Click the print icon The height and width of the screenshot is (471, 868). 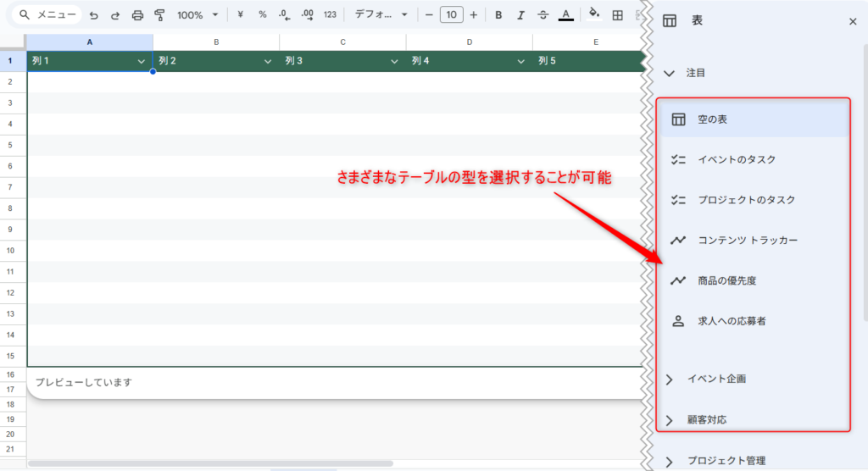[x=137, y=15]
